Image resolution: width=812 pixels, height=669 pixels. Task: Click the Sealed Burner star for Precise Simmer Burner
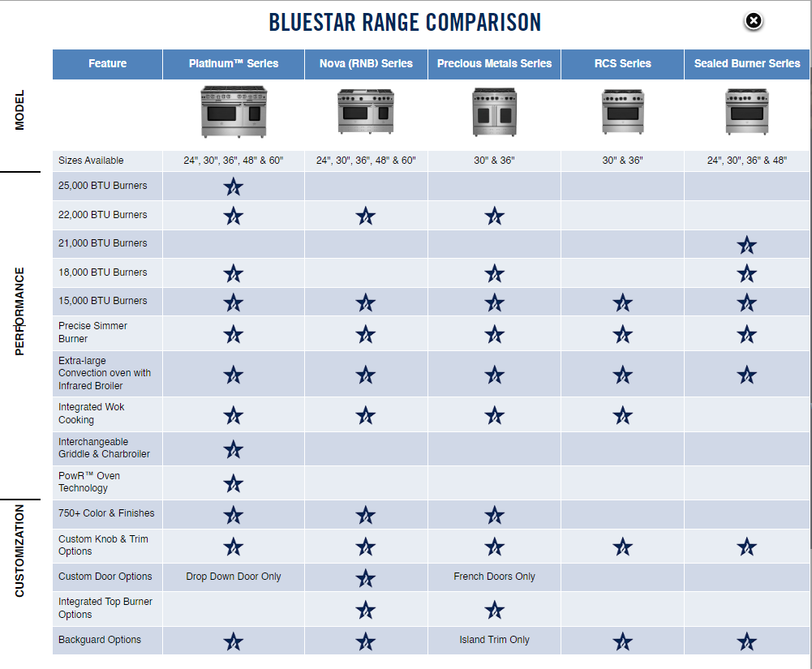[x=747, y=334]
